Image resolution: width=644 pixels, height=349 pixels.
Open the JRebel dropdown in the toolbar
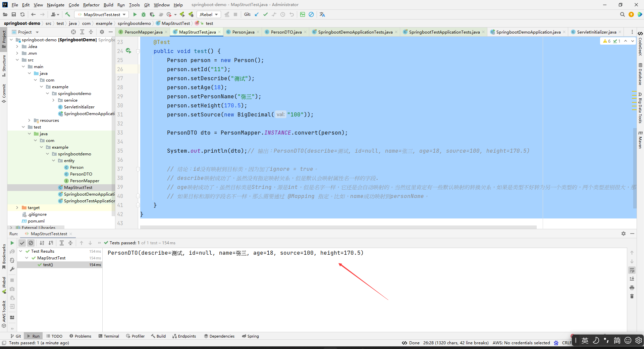[209, 14]
